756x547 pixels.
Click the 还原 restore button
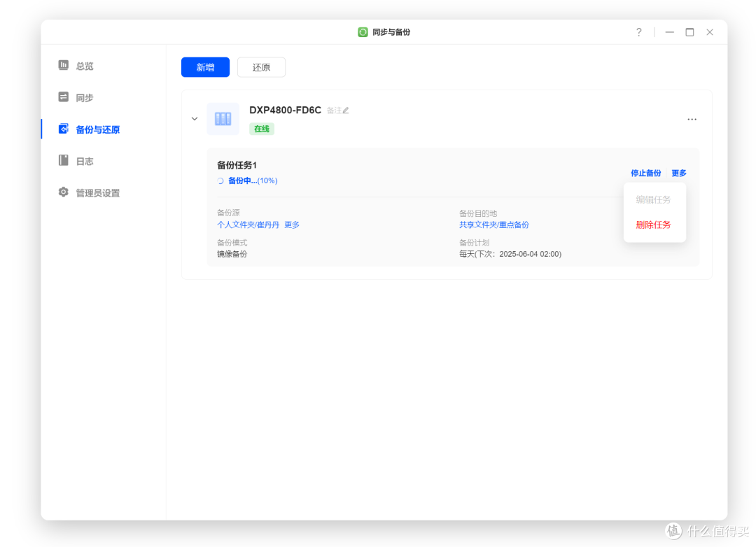pos(261,67)
